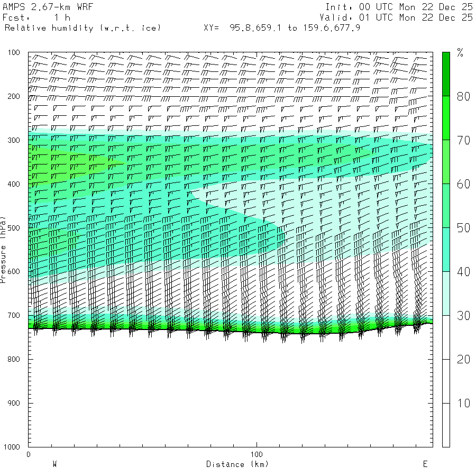The width and height of the screenshot is (476, 476).
Task: Click the W marker at the west end
Action: pyautogui.click(x=54, y=464)
